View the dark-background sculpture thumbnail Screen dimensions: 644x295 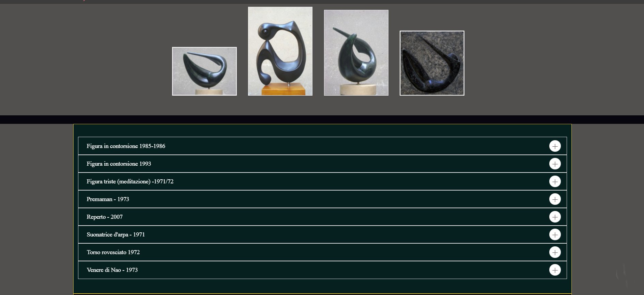(x=432, y=63)
